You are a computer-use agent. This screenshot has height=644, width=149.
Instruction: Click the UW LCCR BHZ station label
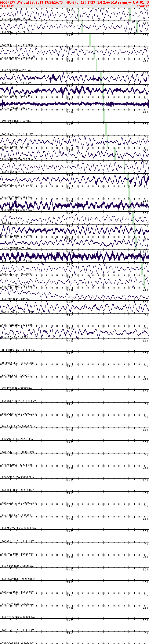tap(19, 503)
